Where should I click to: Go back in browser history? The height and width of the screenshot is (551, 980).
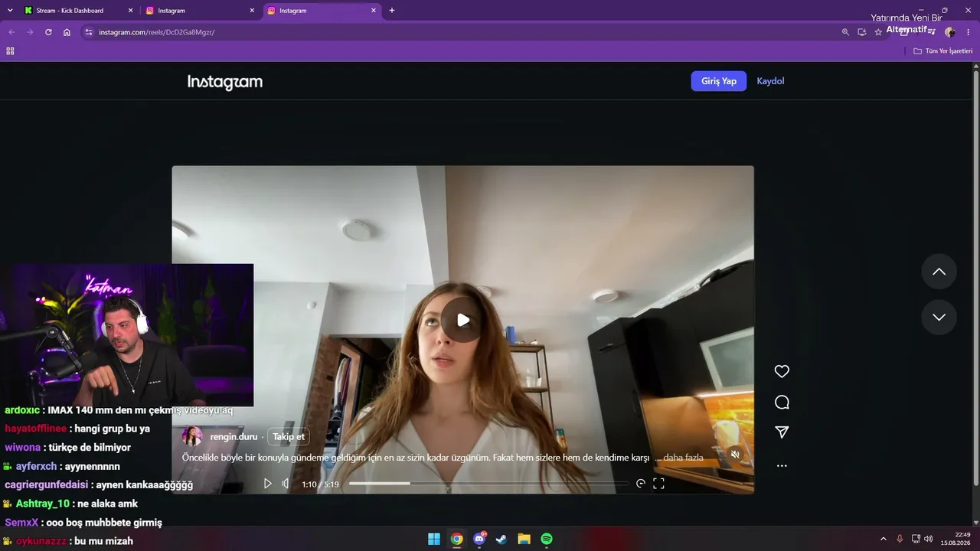(x=11, y=32)
